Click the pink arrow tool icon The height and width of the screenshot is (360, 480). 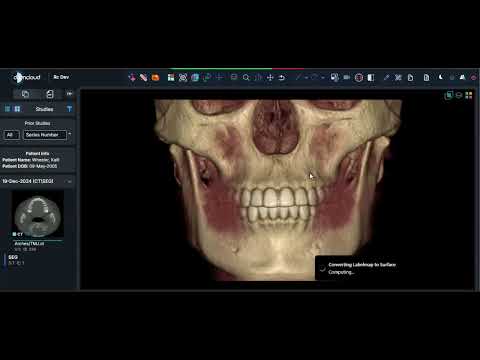[132, 77]
